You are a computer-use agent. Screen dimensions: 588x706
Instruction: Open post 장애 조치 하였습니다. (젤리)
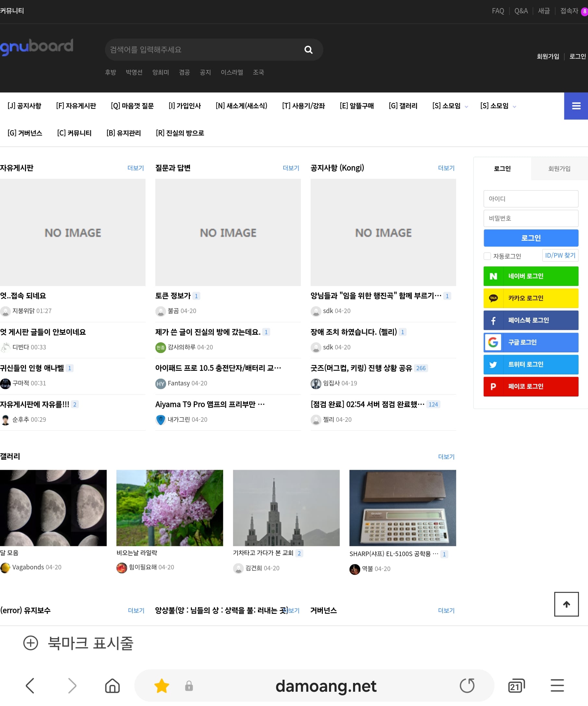(x=354, y=332)
